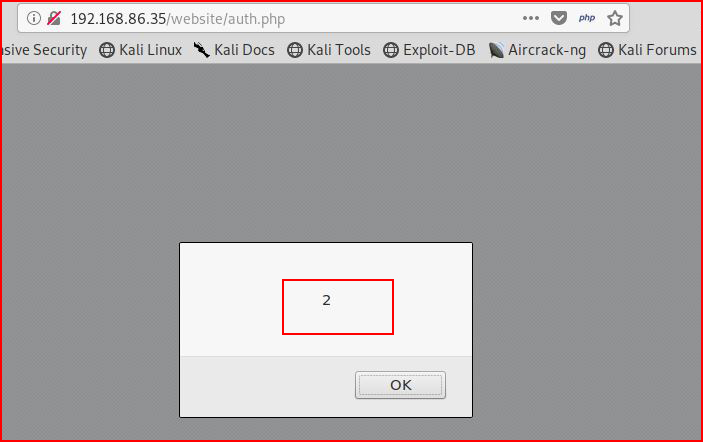Screen dimensions: 703x442
Task: Open the Kali Docs bookmark
Action: click(234, 50)
